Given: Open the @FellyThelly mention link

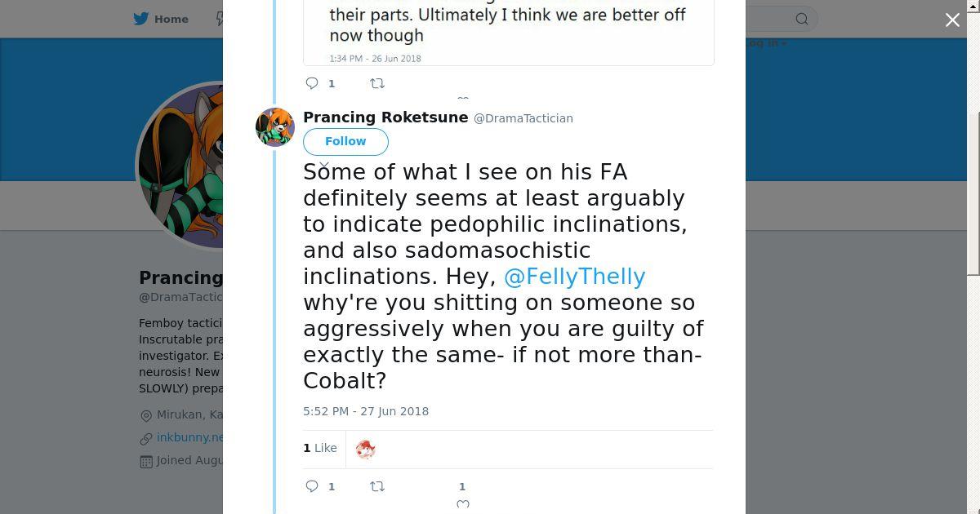Looking at the screenshot, I should point(574,277).
